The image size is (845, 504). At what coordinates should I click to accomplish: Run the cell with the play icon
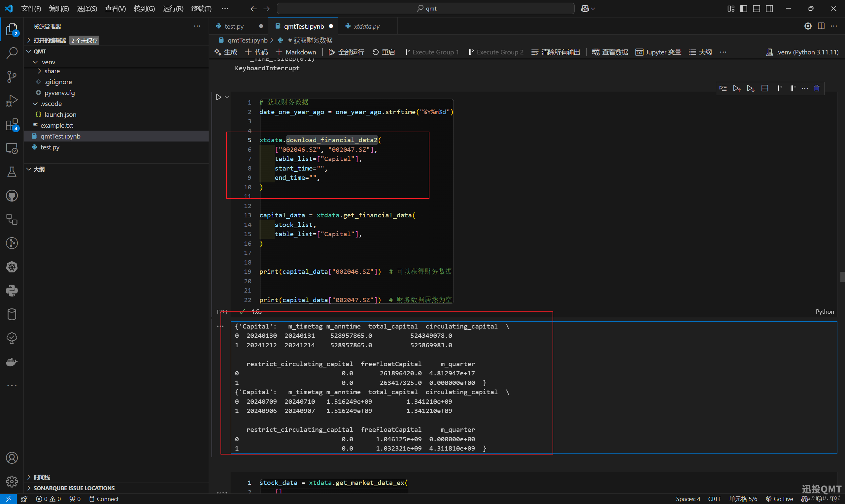coord(219,97)
